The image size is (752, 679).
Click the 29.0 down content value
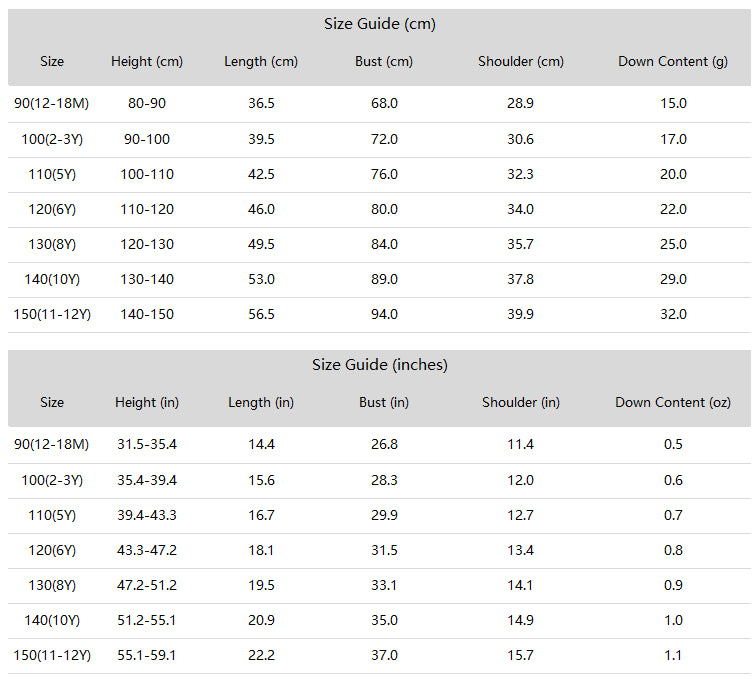pos(673,280)
